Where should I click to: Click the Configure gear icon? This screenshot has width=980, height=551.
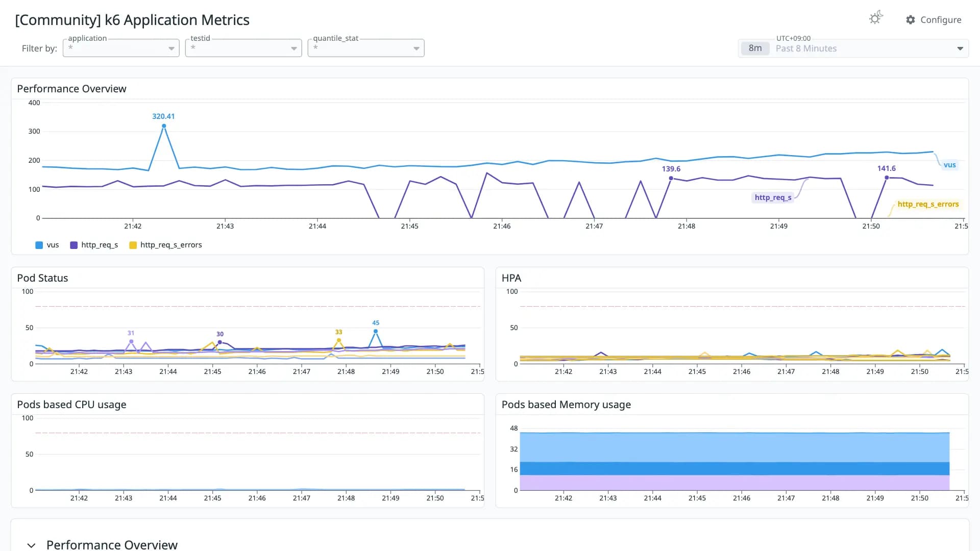911,20
